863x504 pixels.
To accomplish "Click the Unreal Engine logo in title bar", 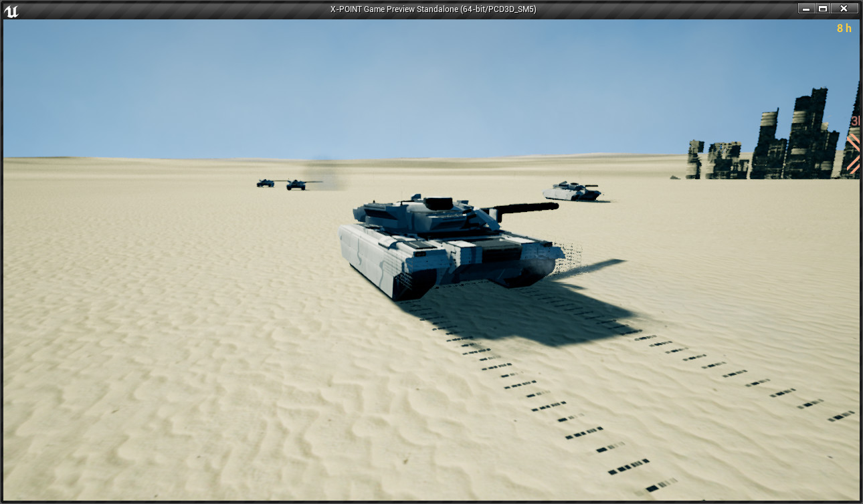I will pos(11,10).
